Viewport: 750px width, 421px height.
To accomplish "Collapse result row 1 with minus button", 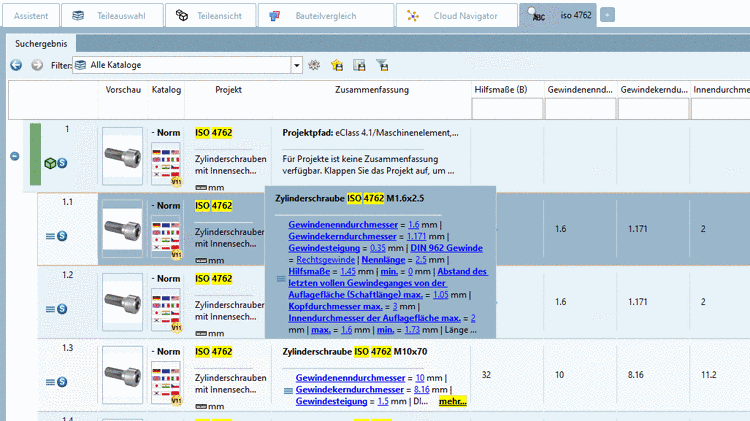I will (15, 156).
